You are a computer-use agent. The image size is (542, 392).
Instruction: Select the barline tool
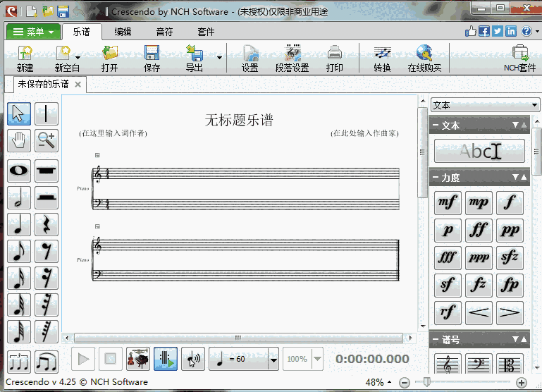(47, 114)
